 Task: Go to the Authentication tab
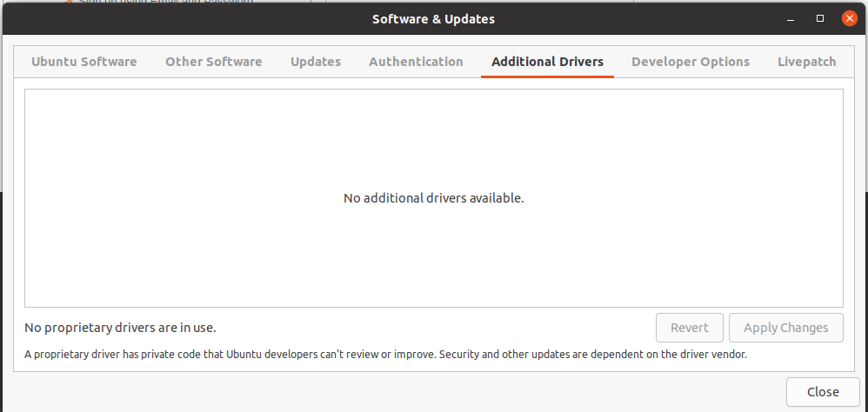[416, 62]
